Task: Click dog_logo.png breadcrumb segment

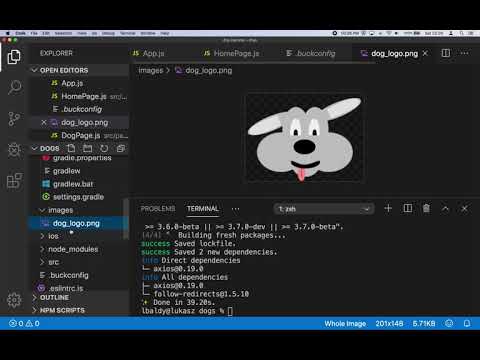Action: [209, 70]
